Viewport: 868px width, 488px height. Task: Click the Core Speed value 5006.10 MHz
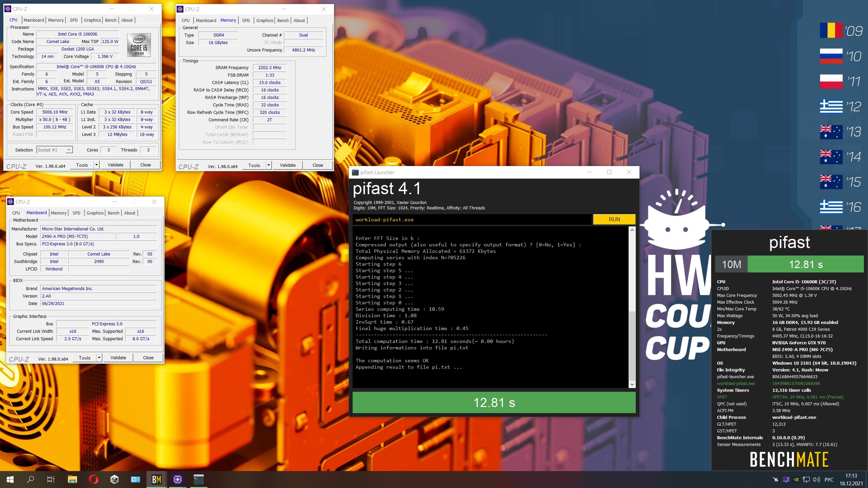coord(55,112)
